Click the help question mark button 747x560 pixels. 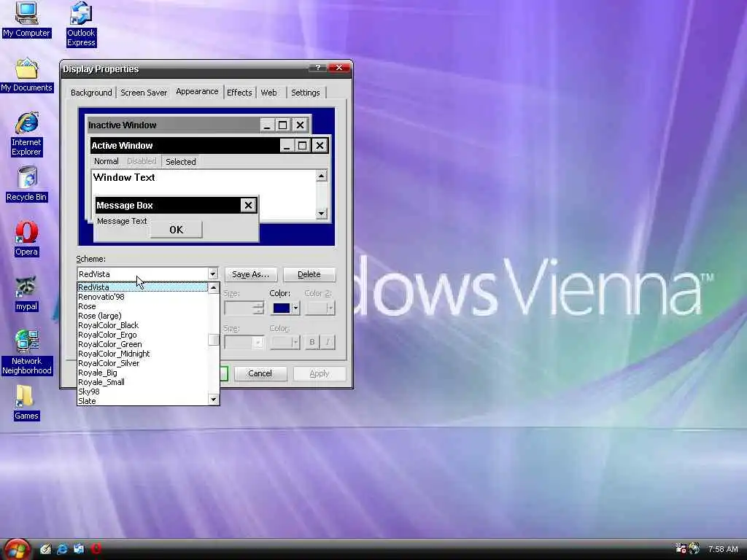coord(318,68)
